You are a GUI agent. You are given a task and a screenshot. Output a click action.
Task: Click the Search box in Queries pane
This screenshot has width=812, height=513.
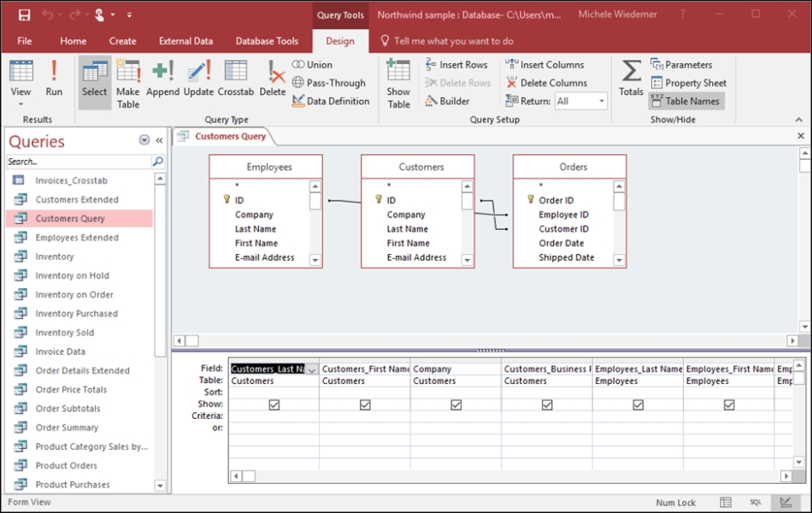(x=79, y=162)
